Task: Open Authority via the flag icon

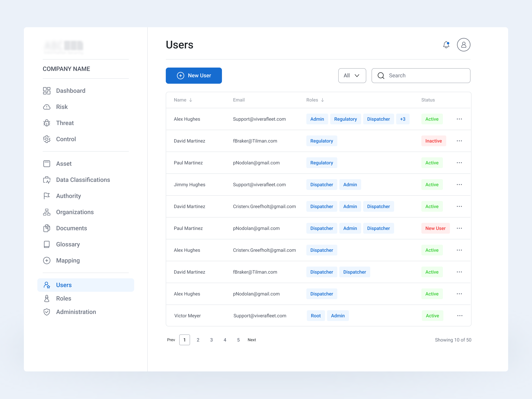Action: (x=47, y=196)
